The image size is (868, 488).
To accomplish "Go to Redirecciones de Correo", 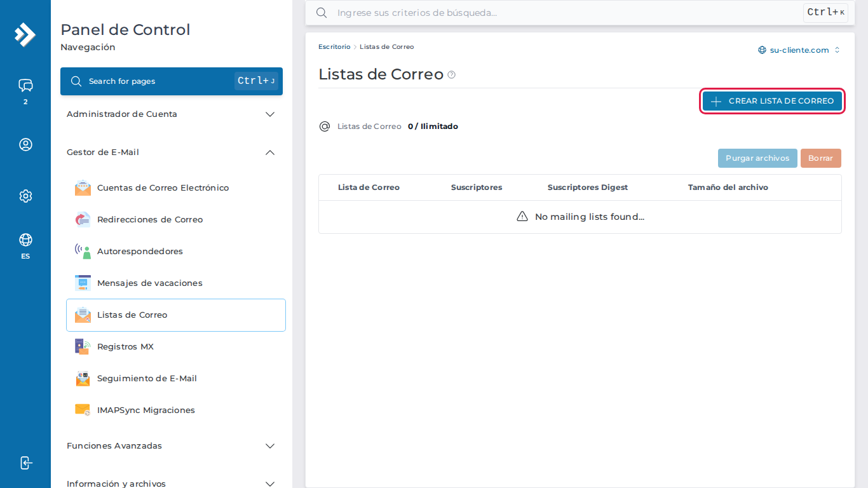I will (176, 219).
